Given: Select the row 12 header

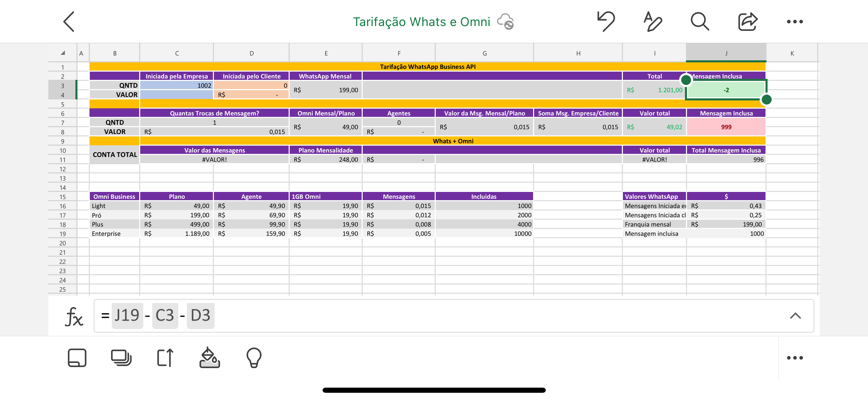Looking at the screenshot, I should (x=63, y=169).
